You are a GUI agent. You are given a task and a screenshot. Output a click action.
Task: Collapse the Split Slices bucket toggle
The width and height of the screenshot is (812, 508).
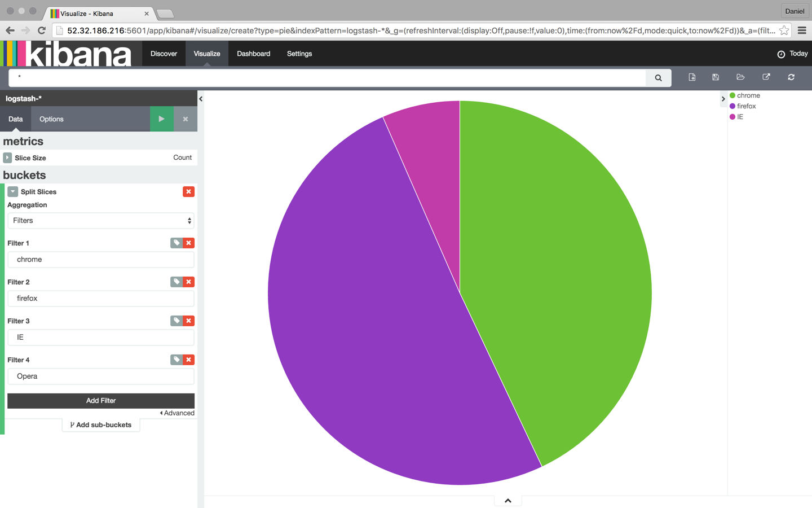[12, 192]
